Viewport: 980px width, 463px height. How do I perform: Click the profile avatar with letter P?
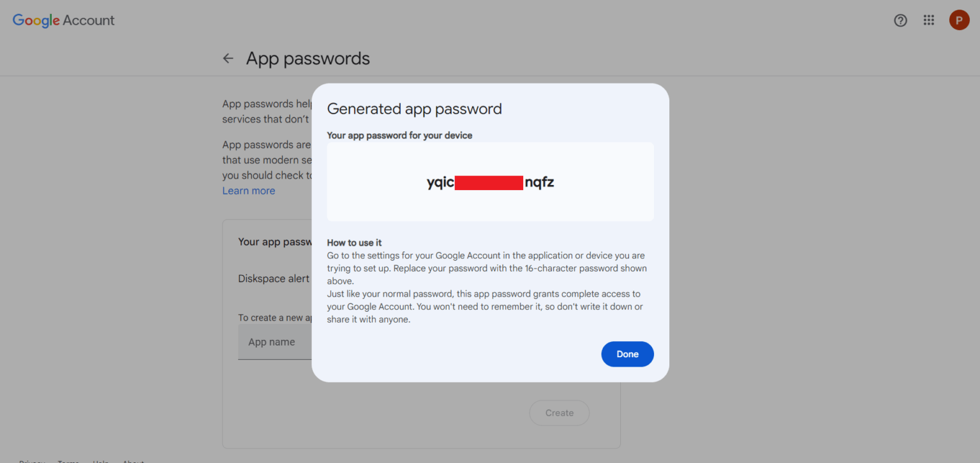(x=959, y=20)
